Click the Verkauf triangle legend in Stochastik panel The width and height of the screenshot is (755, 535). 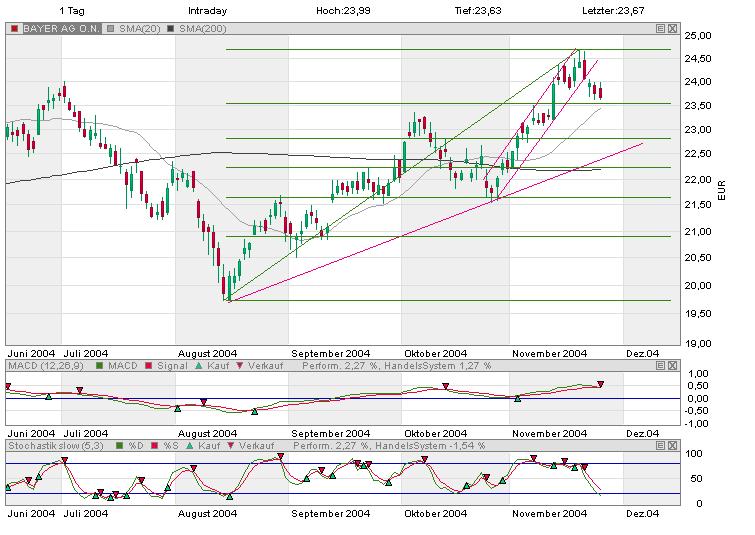tap(231, 446)
